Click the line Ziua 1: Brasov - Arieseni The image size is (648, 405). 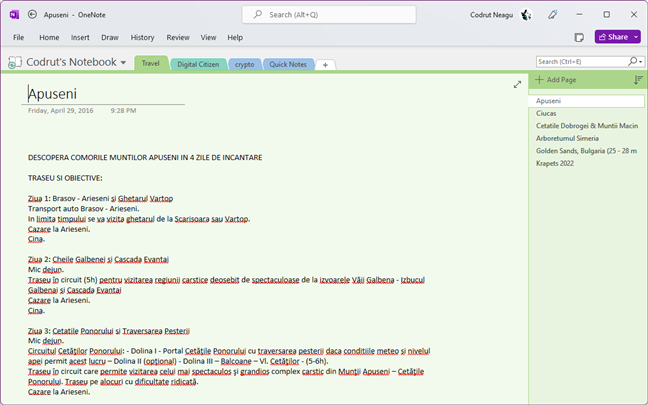(100, 198)
